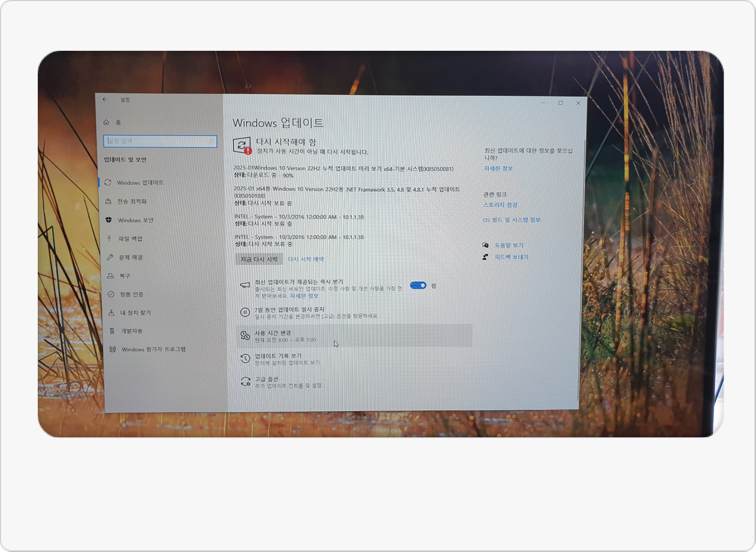Viewport: 756px width, 552px height.
Task: Click the clock icon beside 사용 시간 변경
Action: coord(245,336)
